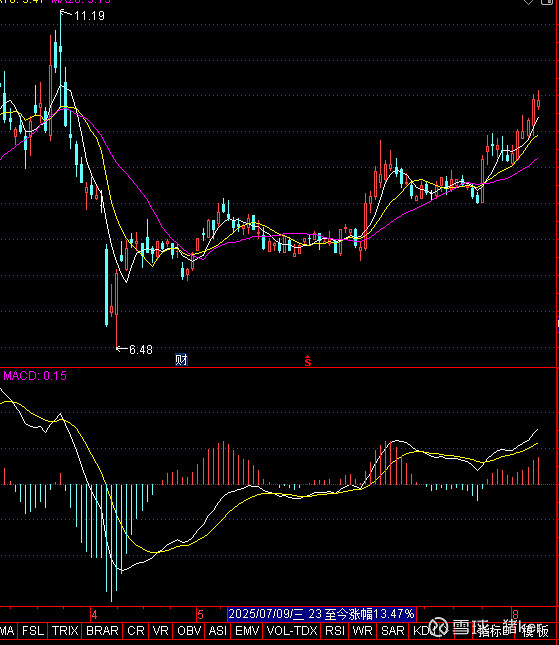Switch to the FSL indicator tab

tap(32, 631)
